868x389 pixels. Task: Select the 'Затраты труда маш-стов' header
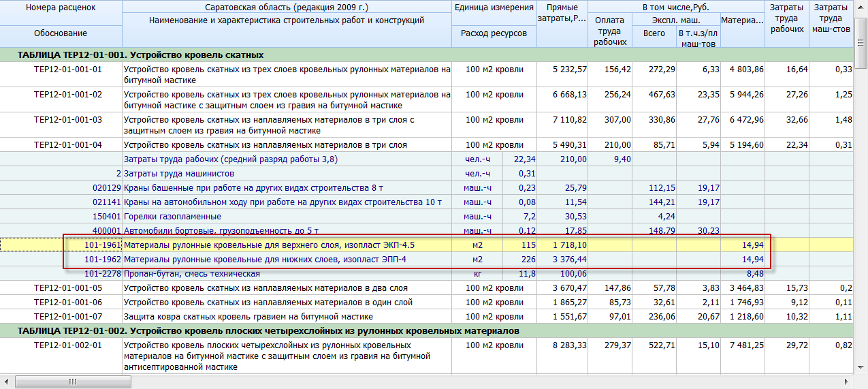pyautogui.click(x=831, y=18)
